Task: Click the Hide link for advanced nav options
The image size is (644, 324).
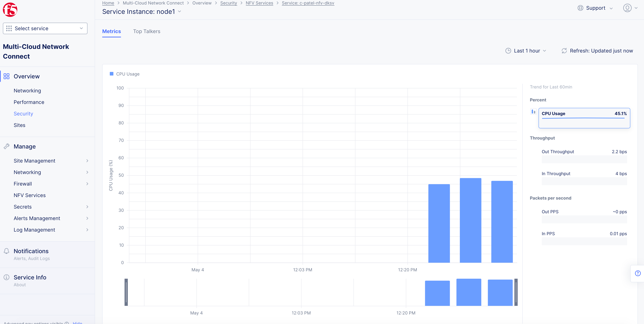Action: 77,323
